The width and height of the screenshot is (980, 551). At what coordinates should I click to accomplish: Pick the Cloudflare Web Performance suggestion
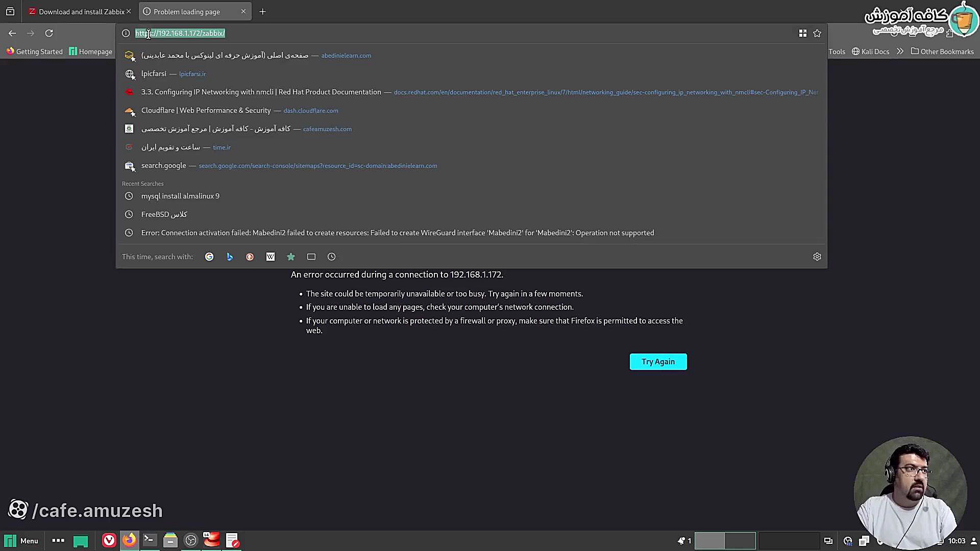(x=471, y=110)
